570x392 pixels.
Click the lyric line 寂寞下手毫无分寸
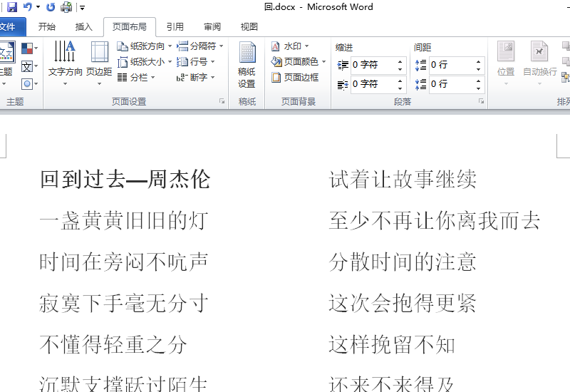[x=124, y=304]
